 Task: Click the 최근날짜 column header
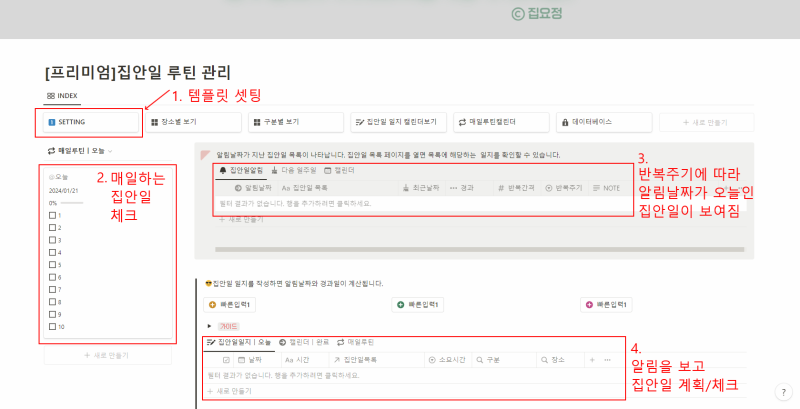point(421,188)
